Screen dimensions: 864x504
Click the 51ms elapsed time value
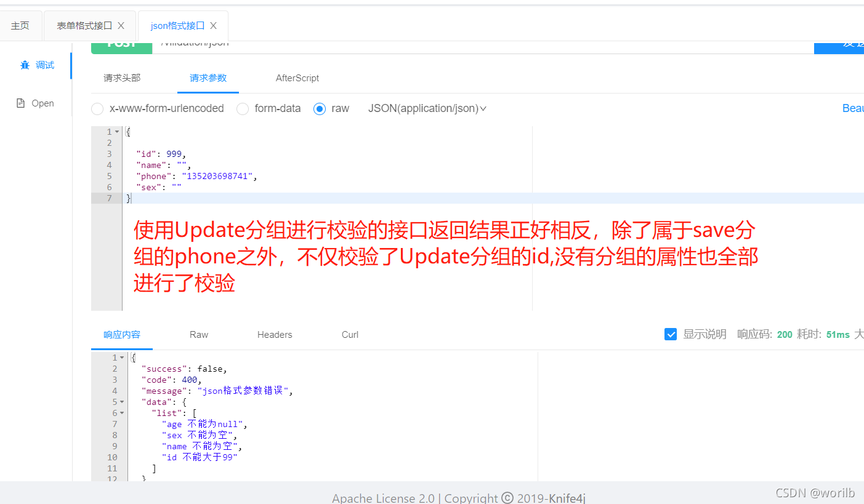(x=838, y=335)
